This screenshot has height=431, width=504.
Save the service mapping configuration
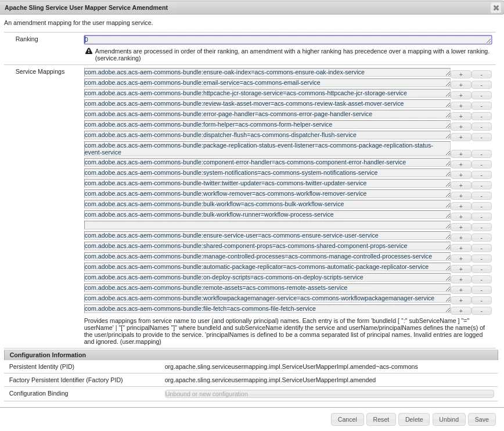[x=481, y=420]
